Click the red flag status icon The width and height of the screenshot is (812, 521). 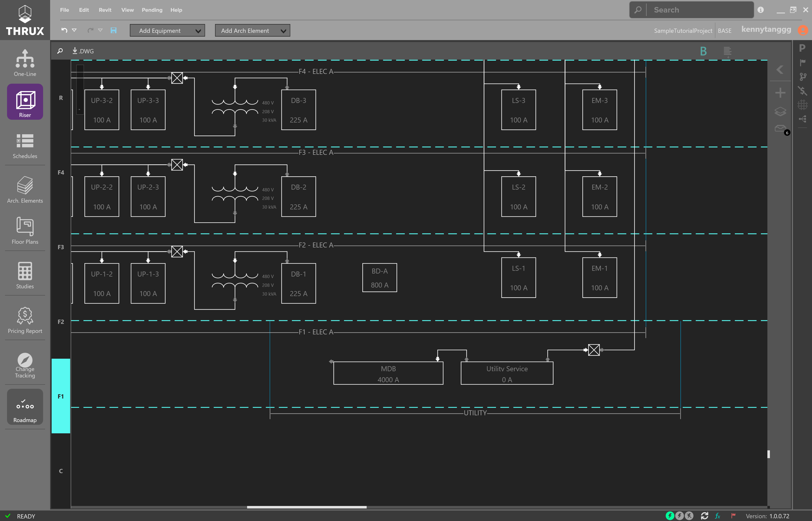pos(733,516)
